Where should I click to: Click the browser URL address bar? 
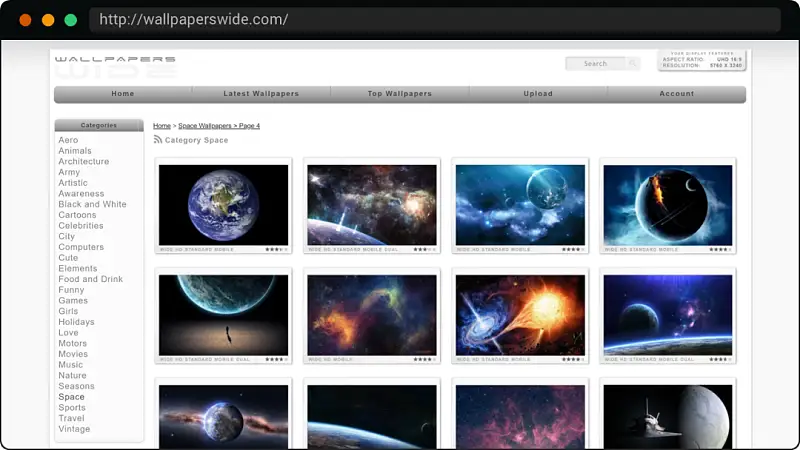(x=435, y=20)
